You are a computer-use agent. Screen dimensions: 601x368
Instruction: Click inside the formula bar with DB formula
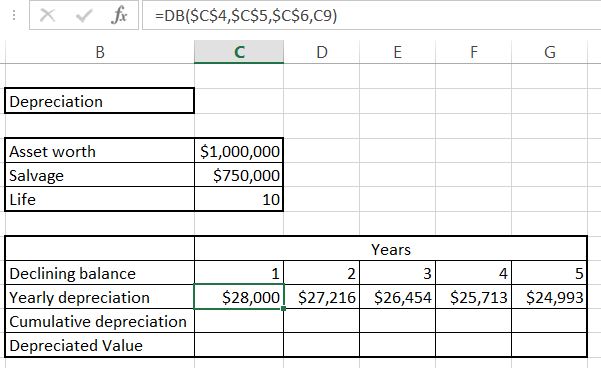pyautogui.click(x=371, y=16)
